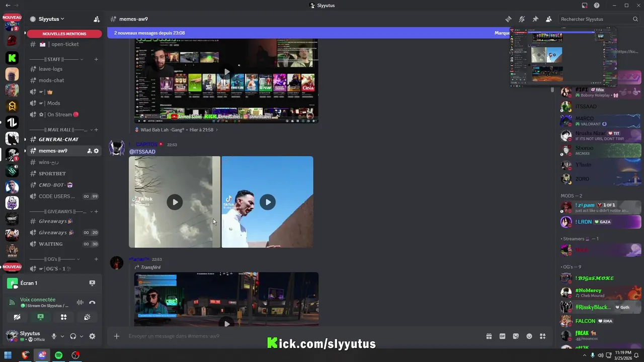Join the WAITING voice channel
Screen dimensions: 644x362
64,244
